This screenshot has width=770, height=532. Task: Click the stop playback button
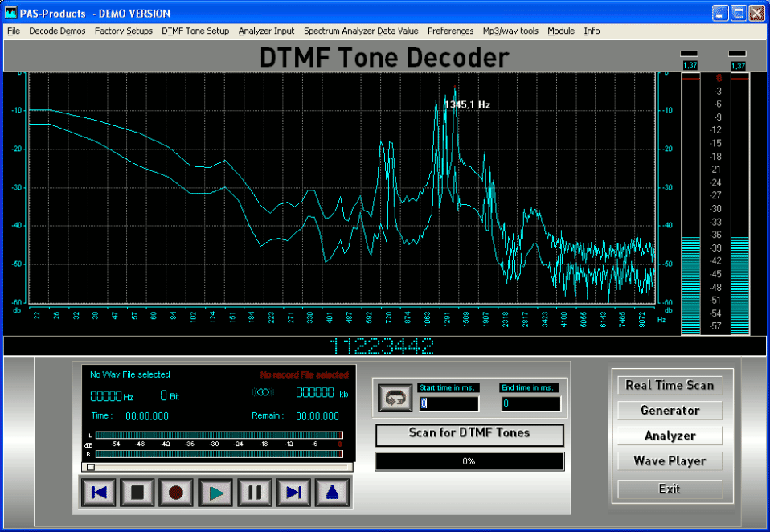tap(137, 493)
